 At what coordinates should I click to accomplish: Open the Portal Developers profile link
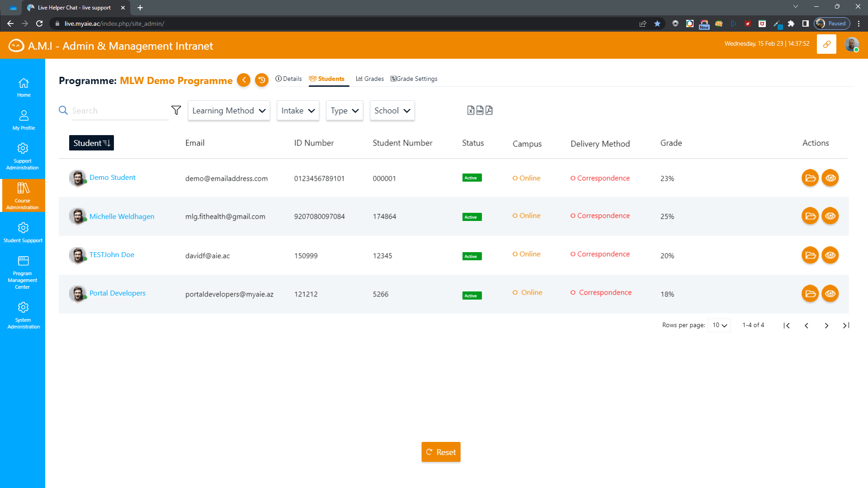click(x=118, y=293)
